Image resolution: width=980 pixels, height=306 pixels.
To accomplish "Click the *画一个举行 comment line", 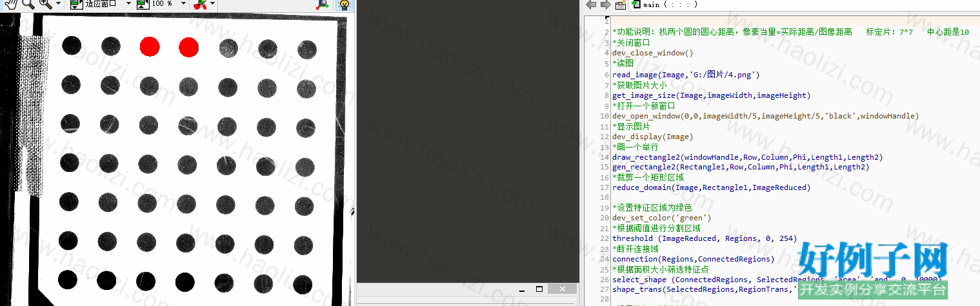I will pos(635,147).
